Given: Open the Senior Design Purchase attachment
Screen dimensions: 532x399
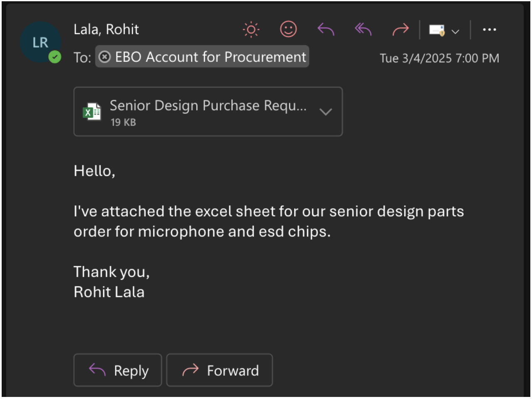Looking at the screenshot, I should pos(208,106).
